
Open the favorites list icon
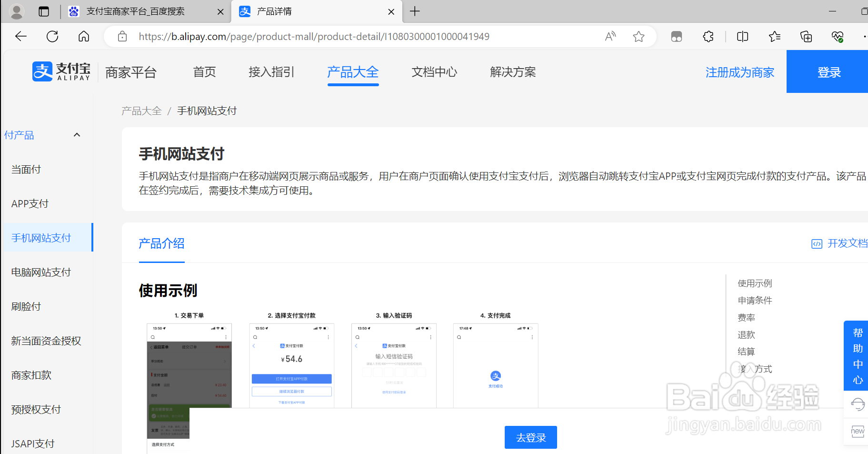pyautogui.click(x=775, y=36)
